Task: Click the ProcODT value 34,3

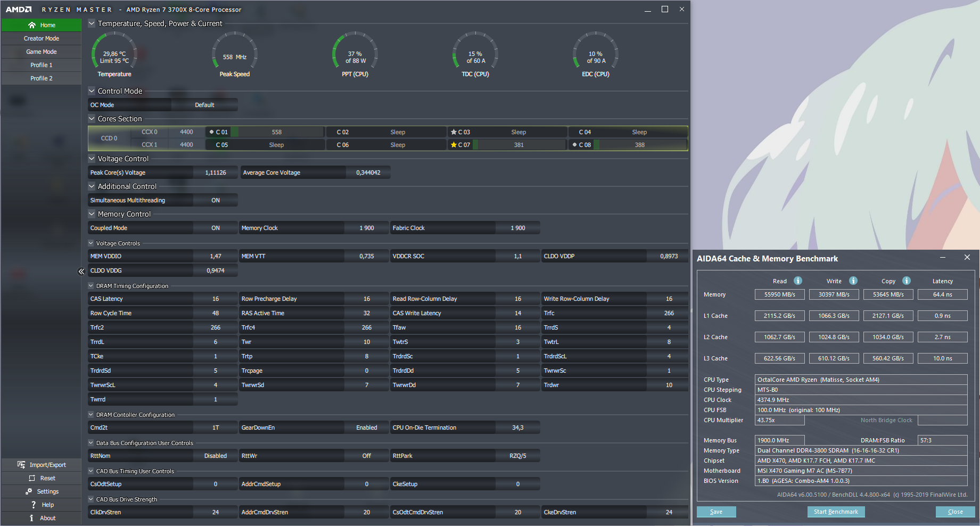Action: (x=518, y=428)
